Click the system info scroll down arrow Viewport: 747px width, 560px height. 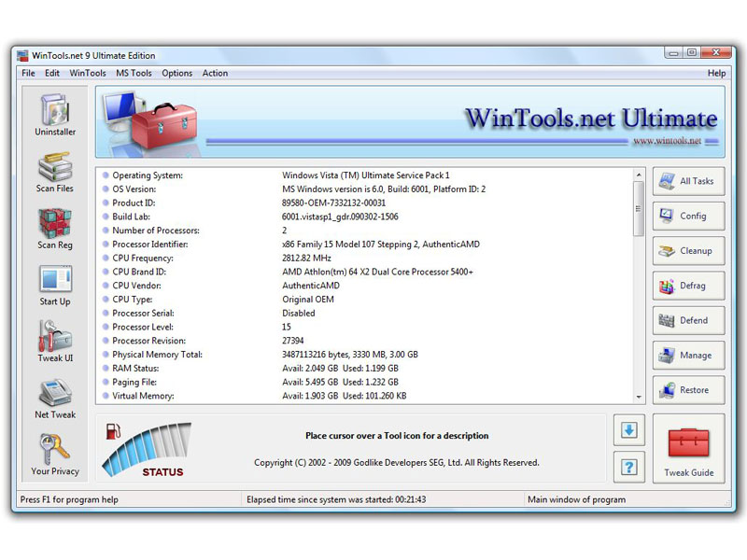[639, 397]
